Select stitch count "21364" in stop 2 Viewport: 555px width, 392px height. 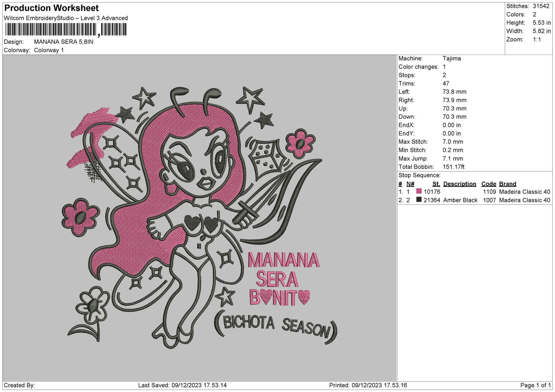click(432, 200)
